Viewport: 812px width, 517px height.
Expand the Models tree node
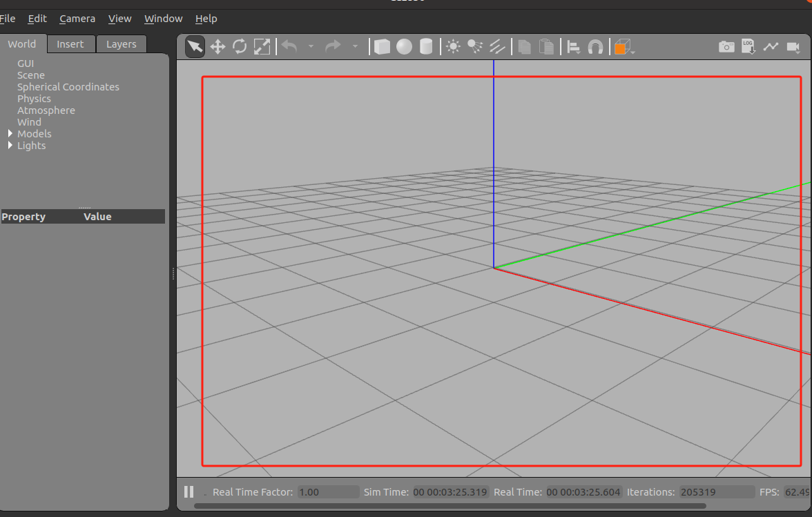[x=10, y=133]
